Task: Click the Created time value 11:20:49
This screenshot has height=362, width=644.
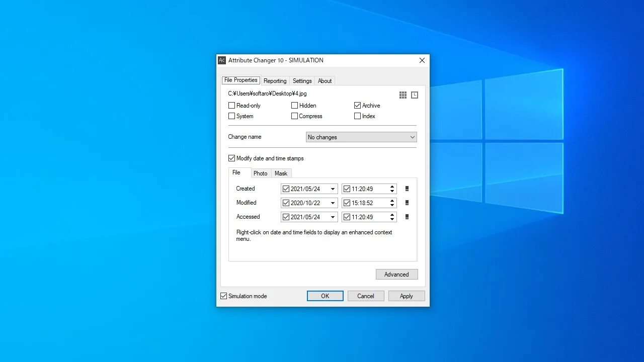Action: (362, 189)
